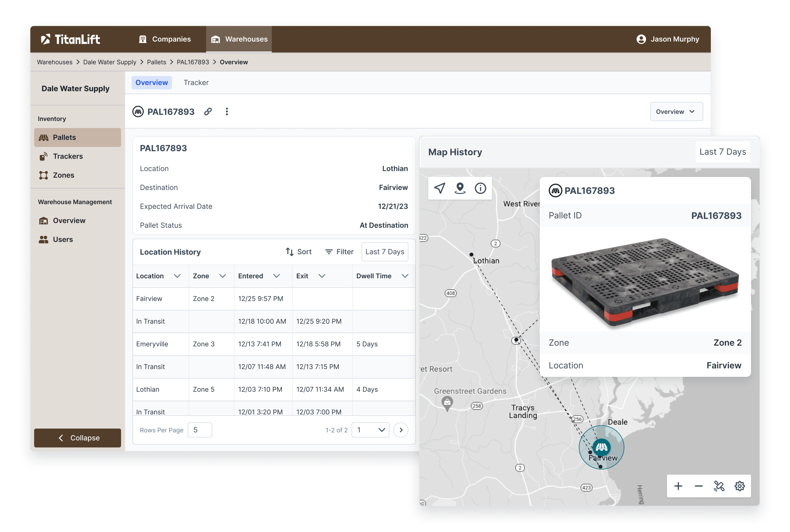This screenshot has width=790, height=532.
Task: Collapse the left sidebar
Action: click(x=77, y=438)
